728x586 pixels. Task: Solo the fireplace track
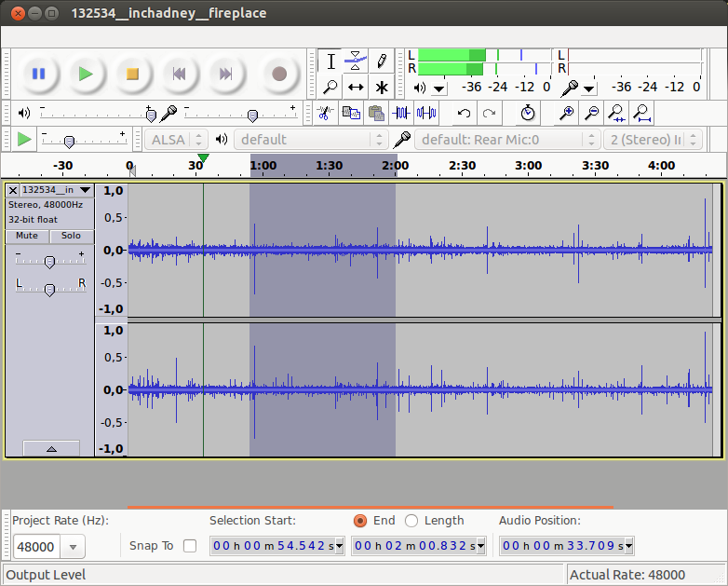(x=71, y=236)
